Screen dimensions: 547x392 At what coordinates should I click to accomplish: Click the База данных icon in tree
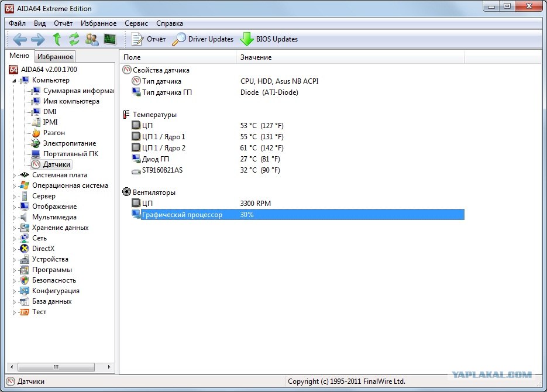click(25, 301)
